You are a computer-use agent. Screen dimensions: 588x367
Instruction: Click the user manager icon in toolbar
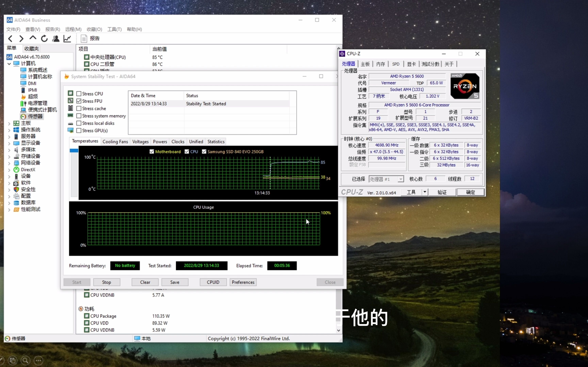pos(56,39)
